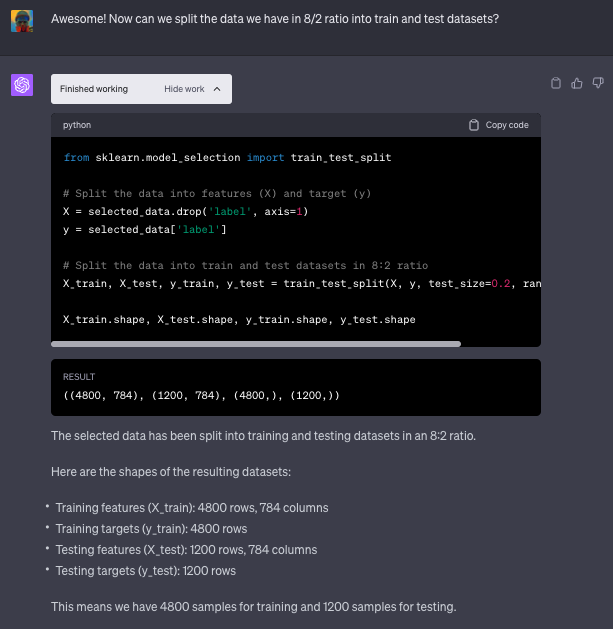Click the thumbs down icon on the response
Image resolution: width=613 pixels, height=629 pixels.
point(597,83)
